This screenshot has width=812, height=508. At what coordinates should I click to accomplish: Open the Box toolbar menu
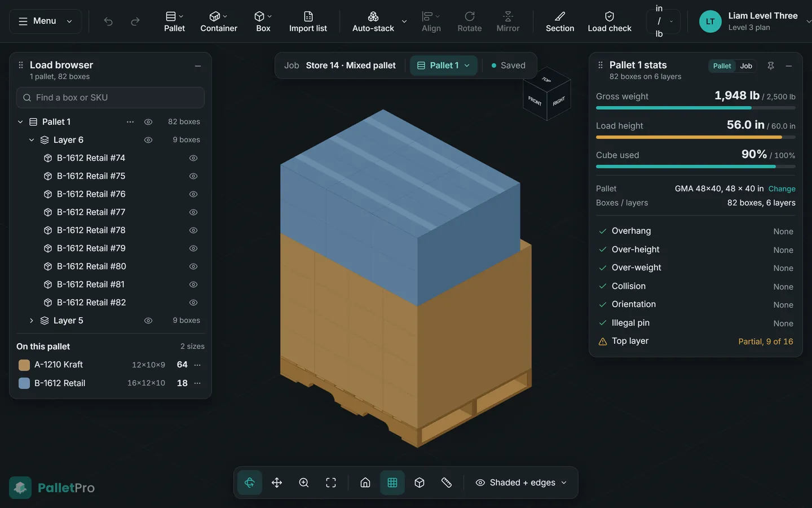[x=263, y=21]
